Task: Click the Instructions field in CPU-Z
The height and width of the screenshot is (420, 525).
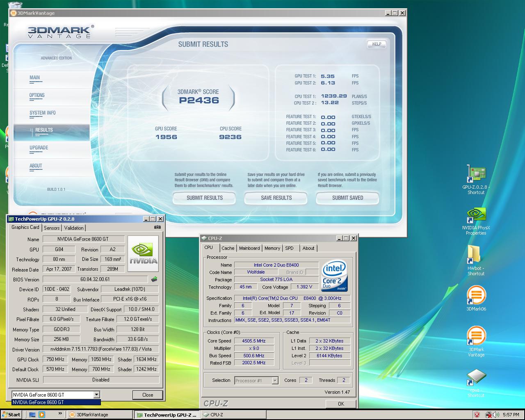Action: (x=292, y=320)
